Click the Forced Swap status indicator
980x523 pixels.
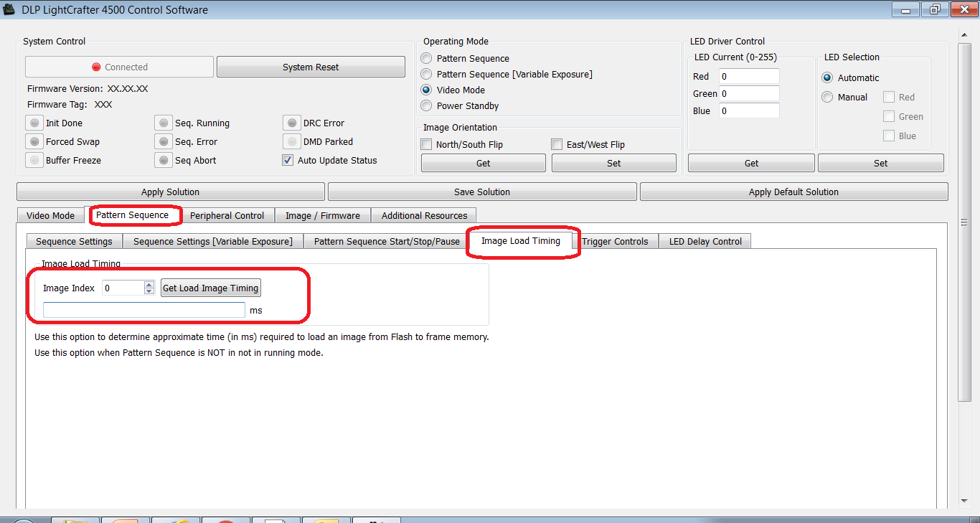(34, 141)
